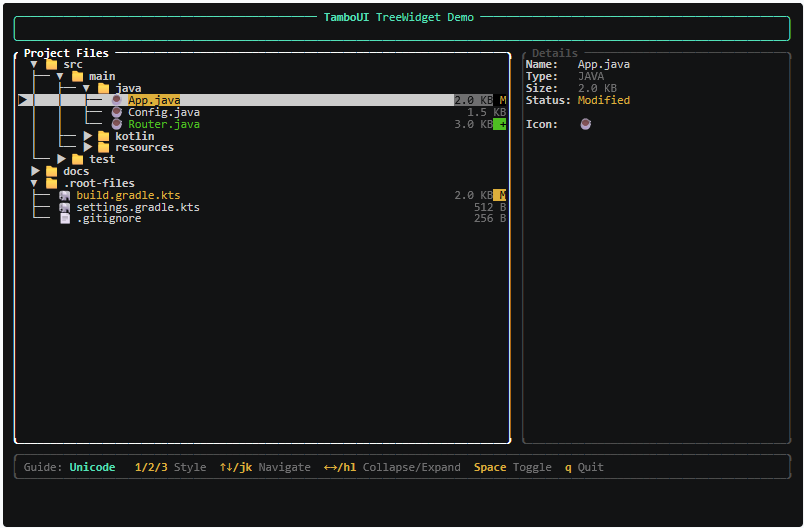Click the green plus badge on Router.java row
804x528 pixels.
pos(500,124)
